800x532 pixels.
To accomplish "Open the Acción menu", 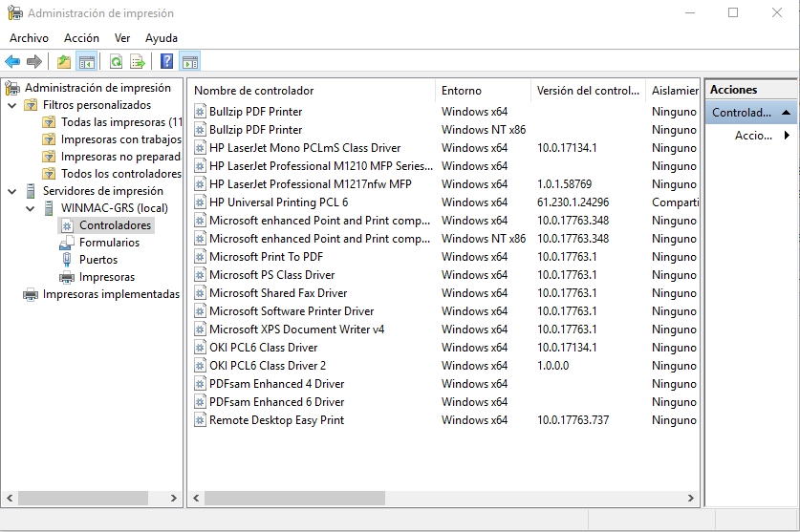I will point(81,38).
